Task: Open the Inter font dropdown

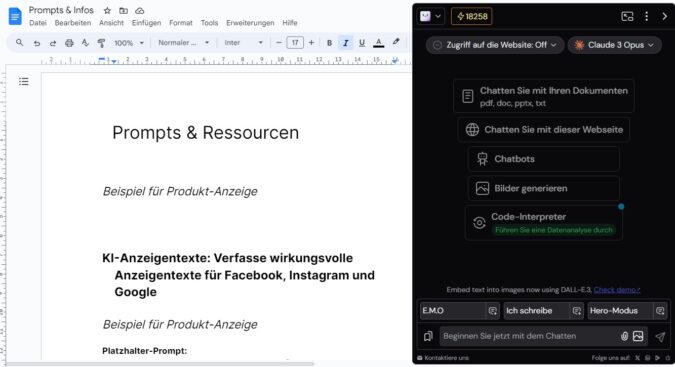Action: click(243, 43)
